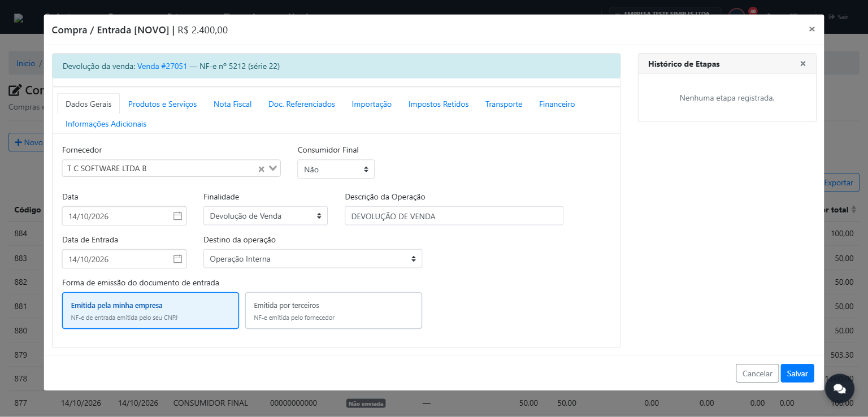The height and width of the screenshot is (417, 868).
Task: Open the calendar picker for Data field
Action: pos(177,216)
